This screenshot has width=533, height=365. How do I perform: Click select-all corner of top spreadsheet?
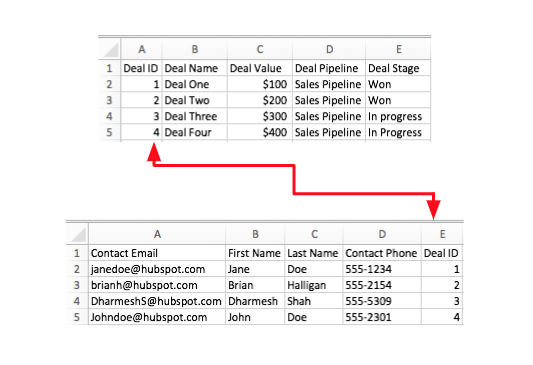click(x=109, y=49)
